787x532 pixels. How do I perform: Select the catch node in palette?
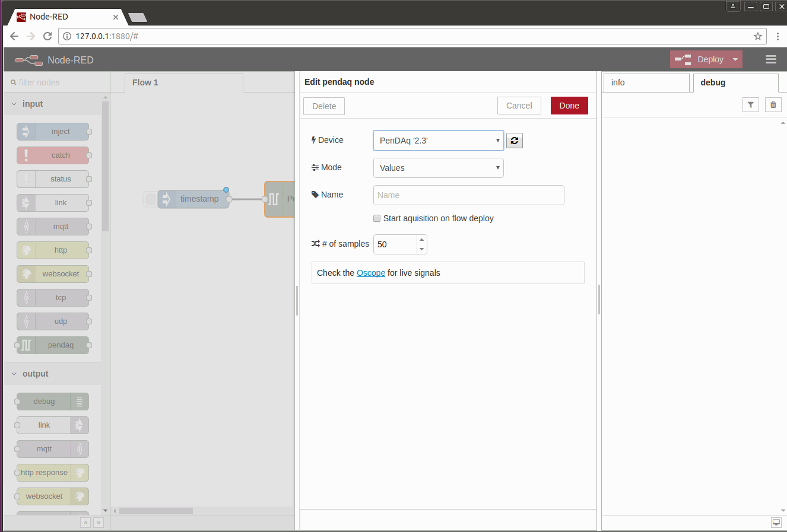click(53, 155)
